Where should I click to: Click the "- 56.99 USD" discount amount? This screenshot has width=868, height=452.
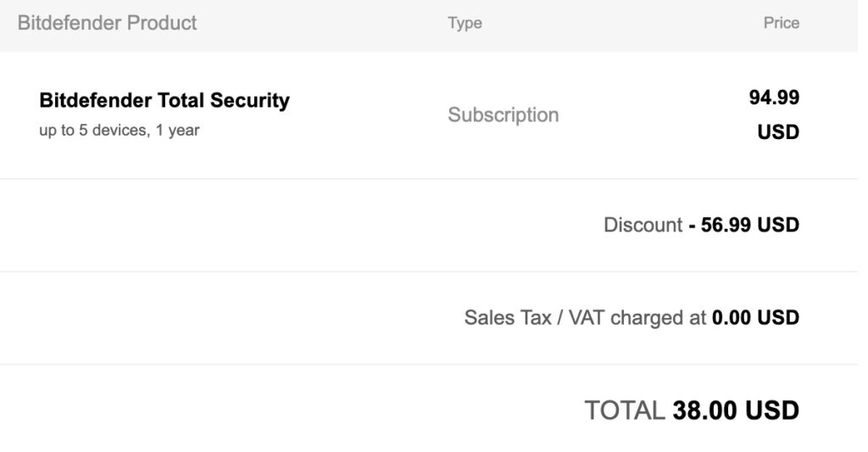tap(743, 225)
